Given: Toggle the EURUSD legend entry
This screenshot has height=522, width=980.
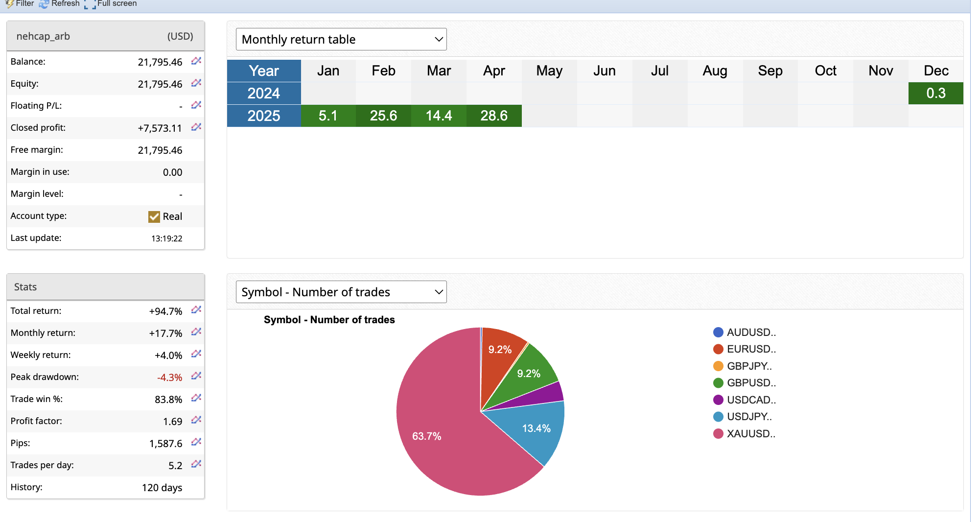Looking at the screenshot, I should 751,349.
